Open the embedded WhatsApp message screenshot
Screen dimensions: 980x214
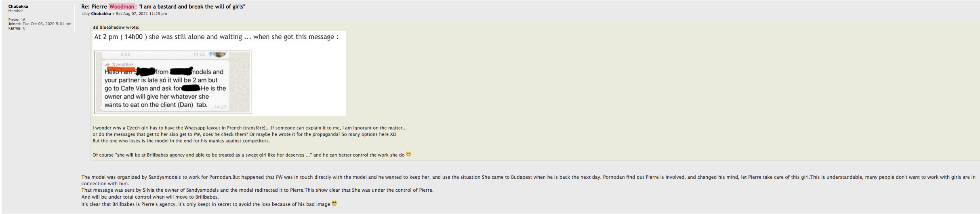[x=173, y=82]
